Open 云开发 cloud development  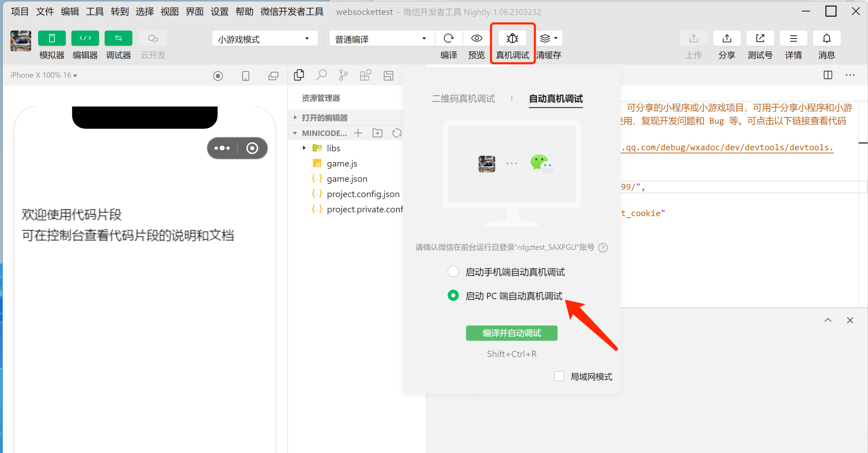pyautogui.click(x=153, y=38)
